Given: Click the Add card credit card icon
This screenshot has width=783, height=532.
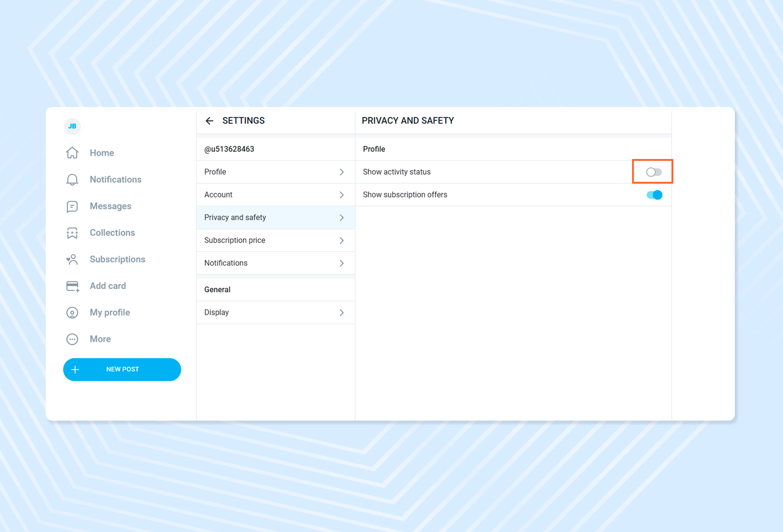Looking at the screenshot, I should [73, 287].
